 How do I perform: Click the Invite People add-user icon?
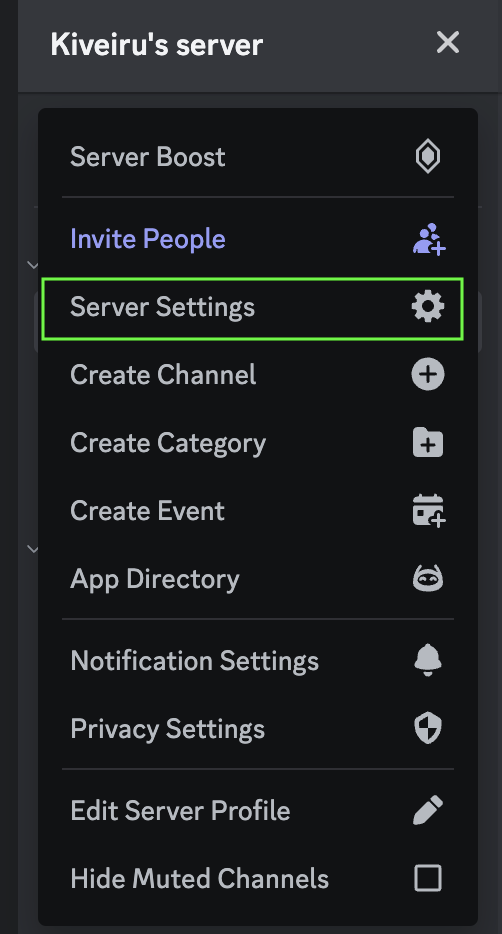click(429, 239)
